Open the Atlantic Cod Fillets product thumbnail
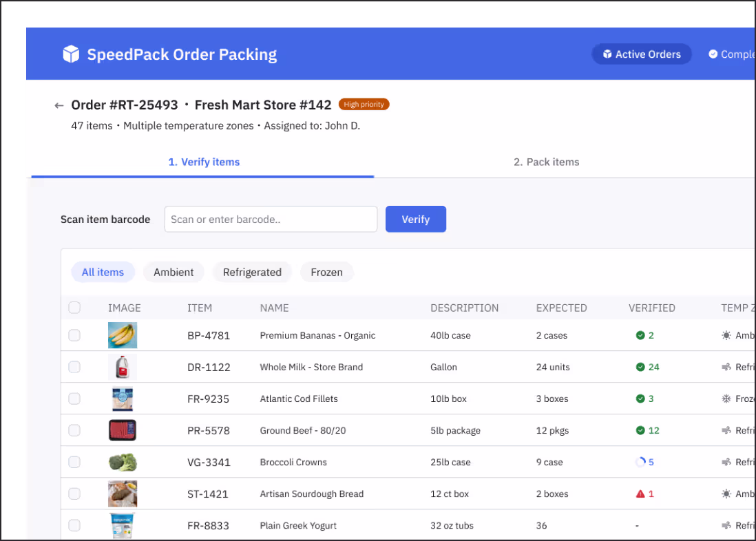This screenshot has height=541, width=756. pyautogui.click(x=123, y=399)
